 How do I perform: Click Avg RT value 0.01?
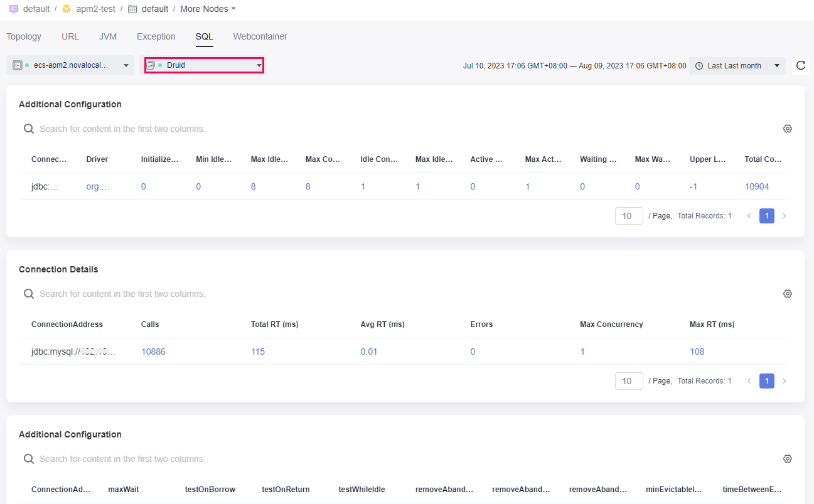(x=369, y=351)
